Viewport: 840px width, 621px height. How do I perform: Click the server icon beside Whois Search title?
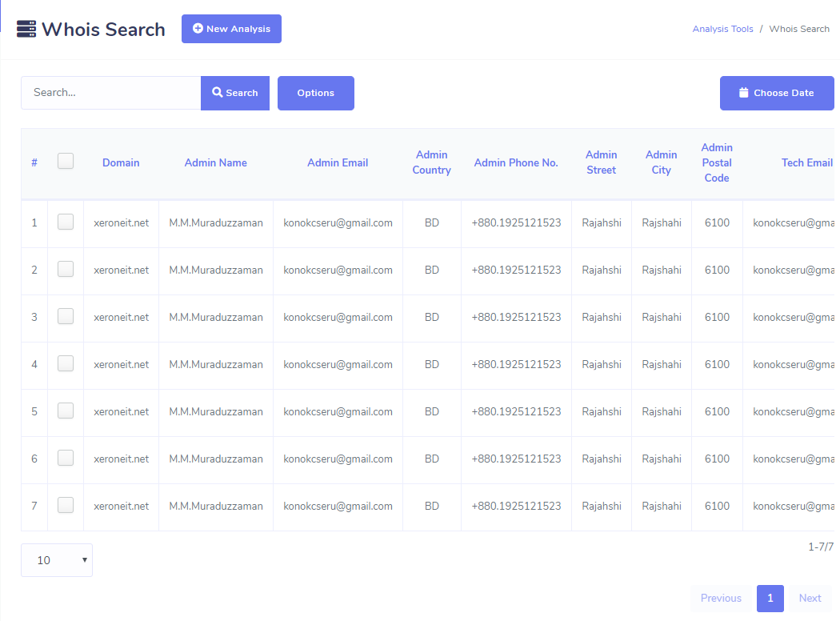[26, 30]
